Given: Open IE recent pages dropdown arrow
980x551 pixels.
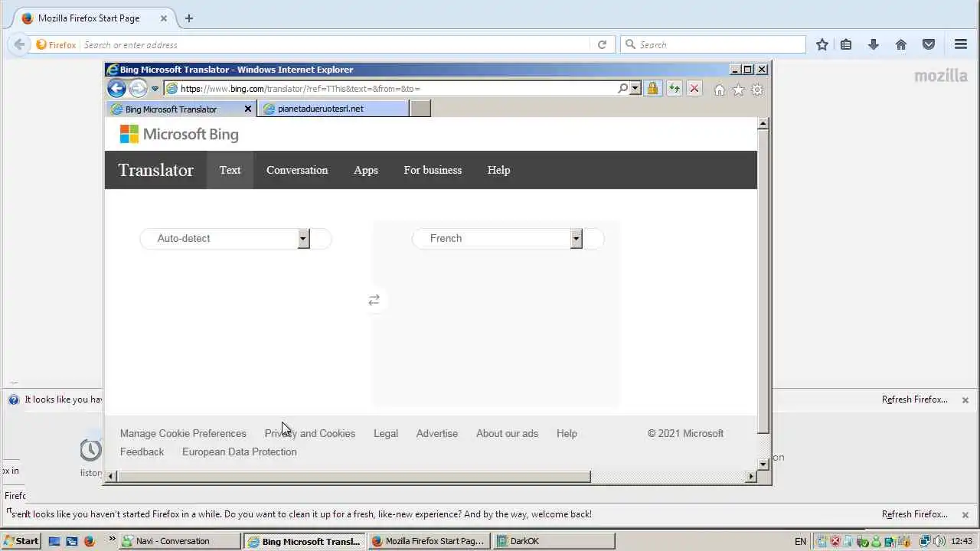Looking at the screenshot, I should (155, 89).
